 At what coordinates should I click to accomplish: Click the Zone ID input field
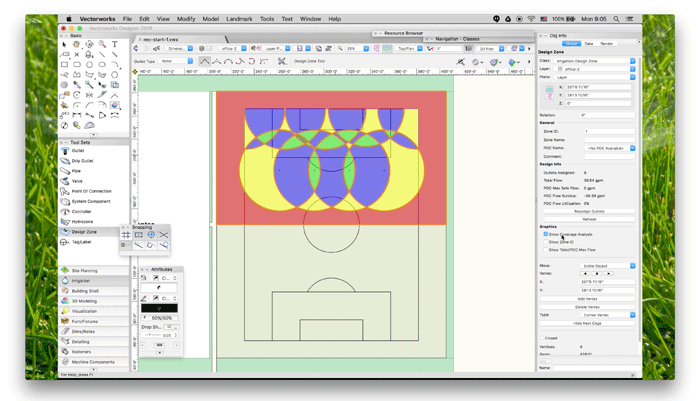click(609, 131)
